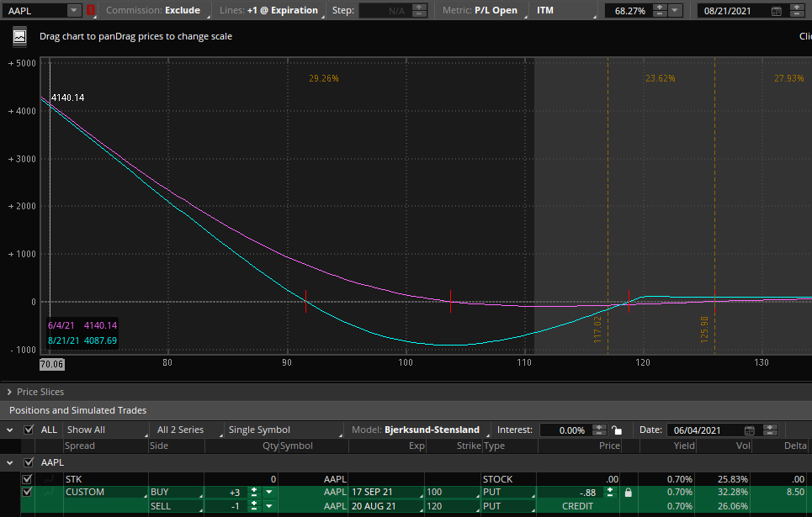Expand the Price Slices section
The height and width of the screenshot is (517, 812).
(x=9, y=392)
